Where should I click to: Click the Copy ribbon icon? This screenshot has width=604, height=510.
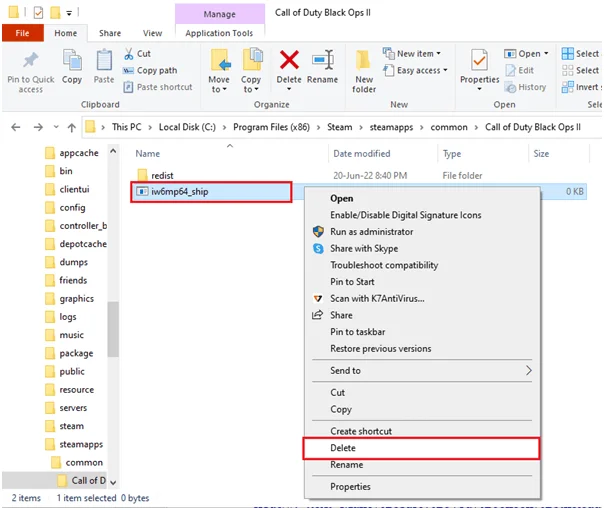72,60
